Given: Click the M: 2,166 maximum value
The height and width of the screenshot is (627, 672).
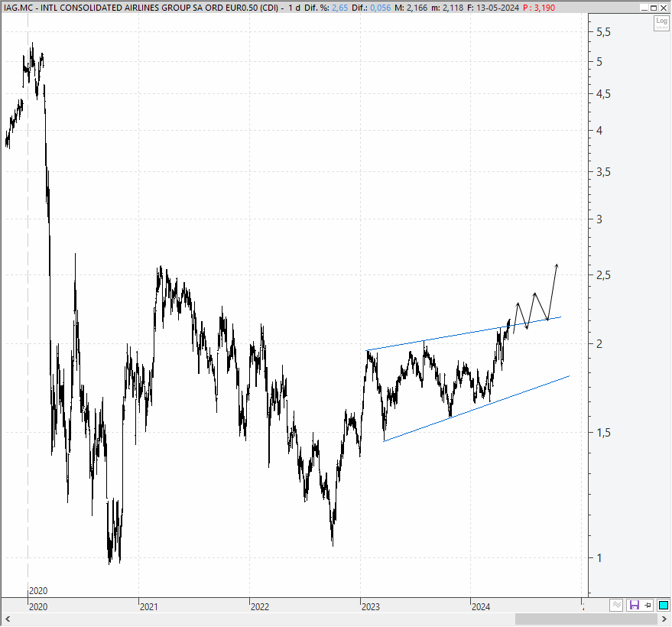Looking at the screenshot, I should (x=411, y=8).
